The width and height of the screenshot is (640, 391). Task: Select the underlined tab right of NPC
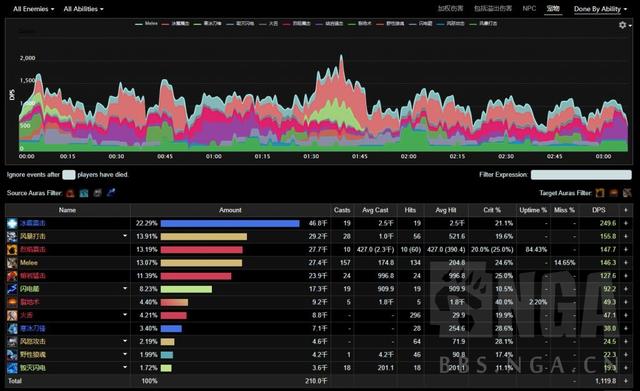(x=553, y=9)
